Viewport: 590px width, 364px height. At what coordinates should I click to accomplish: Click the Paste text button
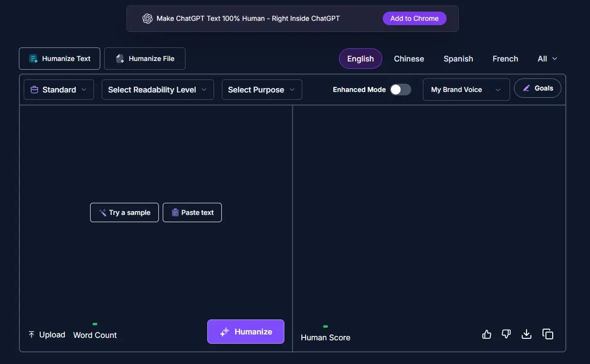point(192,212)
